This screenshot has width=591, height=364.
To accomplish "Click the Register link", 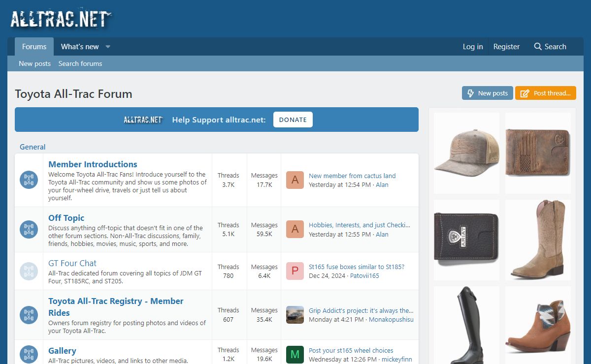I will [506, 47].
